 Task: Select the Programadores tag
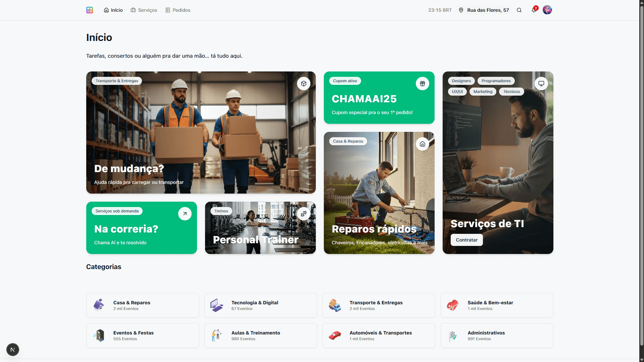pos(496,81)
